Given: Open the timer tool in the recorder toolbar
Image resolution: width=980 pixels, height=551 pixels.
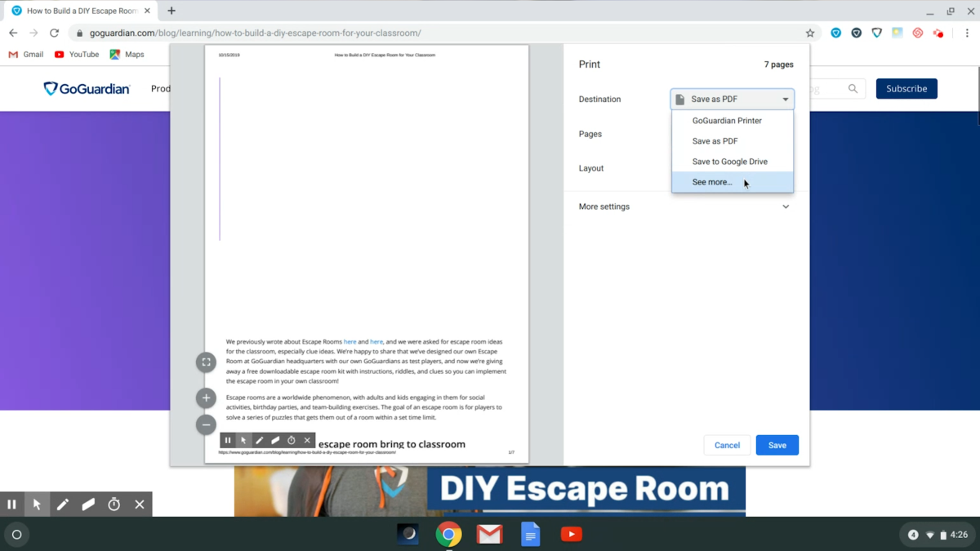Looking at the screenshot, I should point(114,504).
